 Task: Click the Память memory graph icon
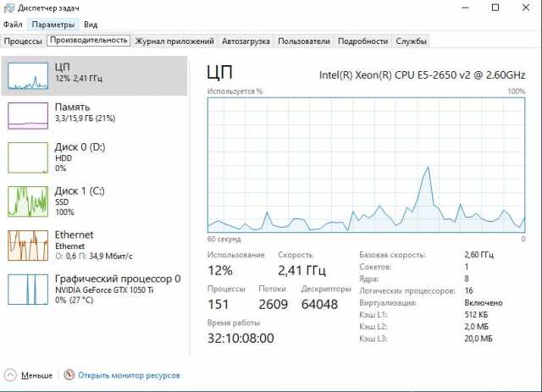tap(28, 115)
